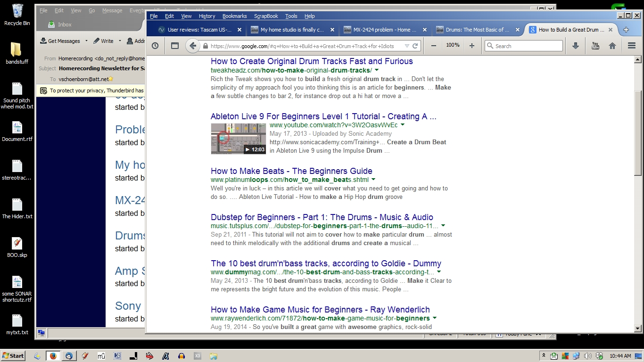Open 'Dubstep for Beginners - Part 1' result

coord(322,217)
